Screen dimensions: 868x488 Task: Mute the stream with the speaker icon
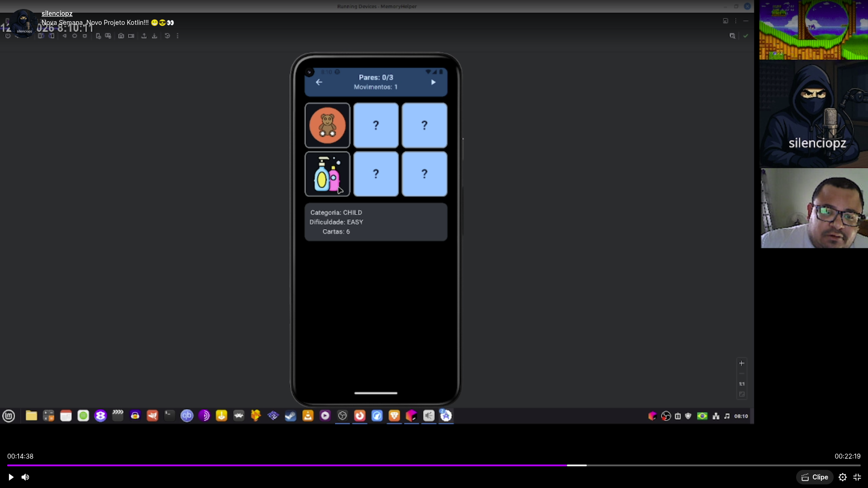(x=25, y=477)
